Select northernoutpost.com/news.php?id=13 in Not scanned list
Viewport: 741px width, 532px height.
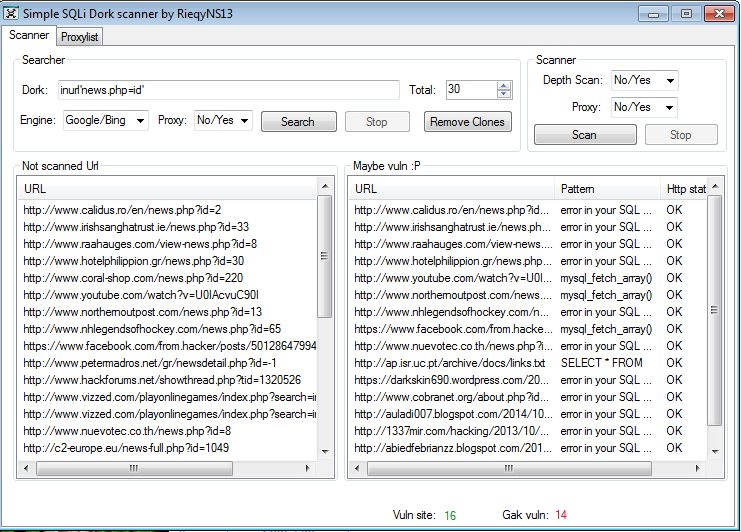[x=143, y=312]
